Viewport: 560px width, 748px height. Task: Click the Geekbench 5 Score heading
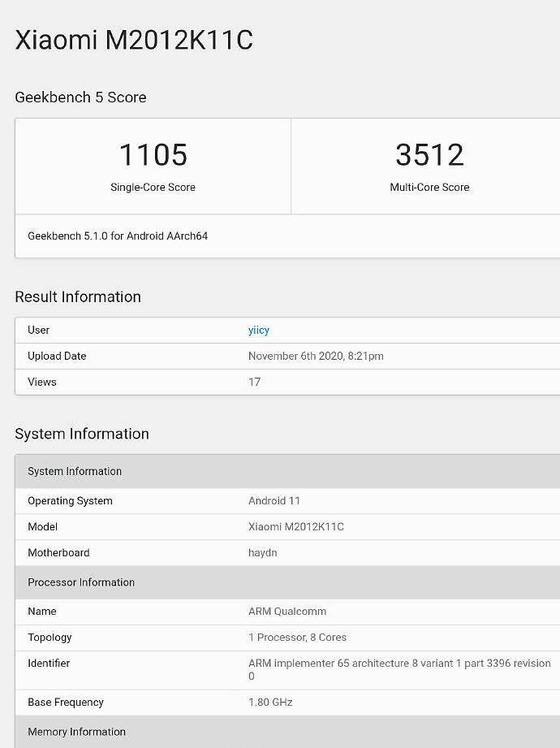tap(80, 97)
